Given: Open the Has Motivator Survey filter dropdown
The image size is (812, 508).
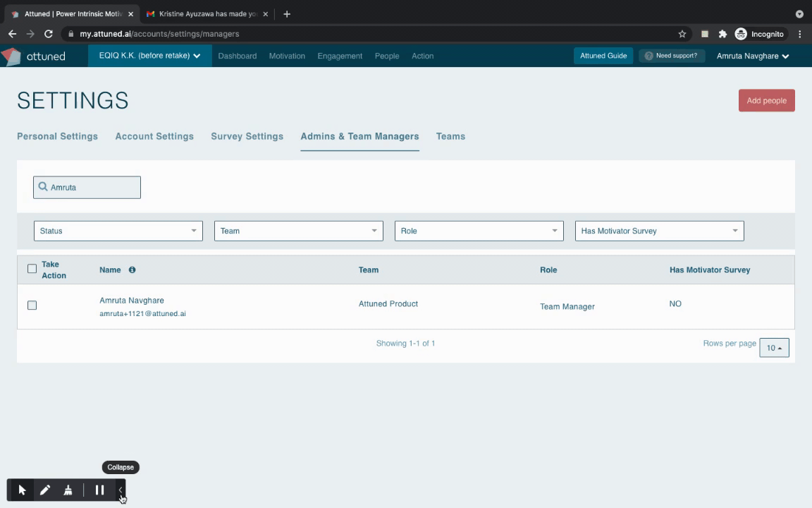Looking at the screenshot, I should point(659,231).
